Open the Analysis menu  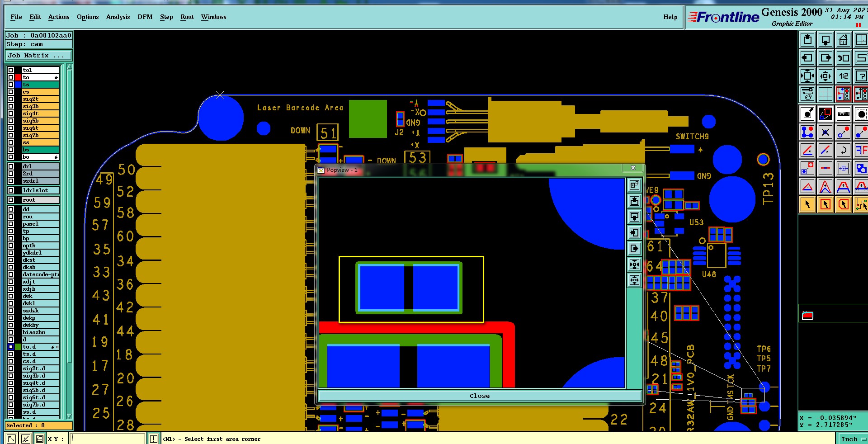tap(118, 17)
